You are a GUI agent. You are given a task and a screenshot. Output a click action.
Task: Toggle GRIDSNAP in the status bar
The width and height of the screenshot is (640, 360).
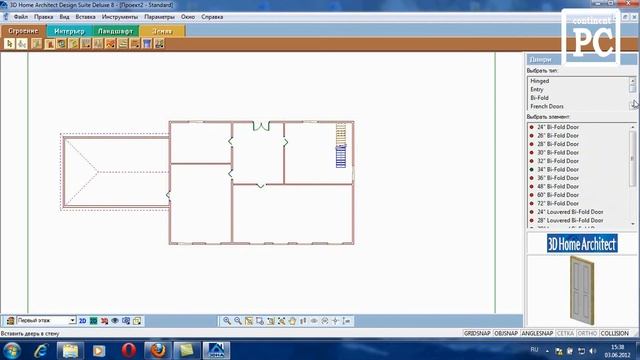[x=477, y=333]
